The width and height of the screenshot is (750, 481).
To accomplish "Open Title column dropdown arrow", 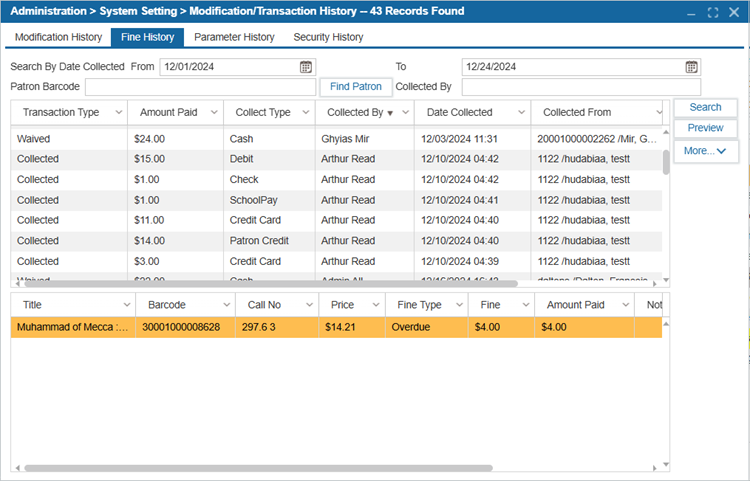I will pos(127,305).
